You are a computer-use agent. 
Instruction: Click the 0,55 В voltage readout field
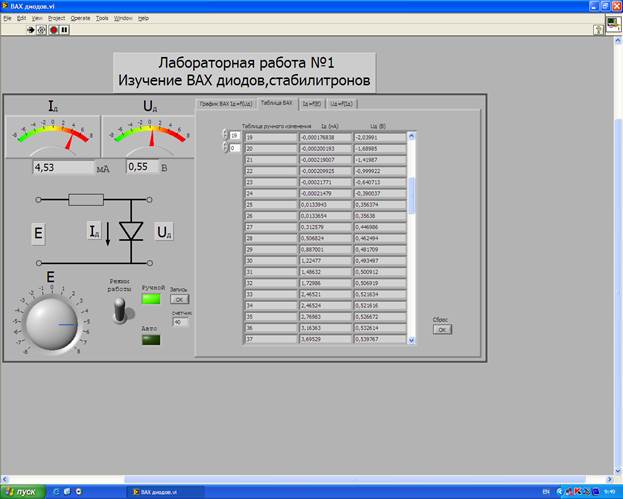click(142, 166)
